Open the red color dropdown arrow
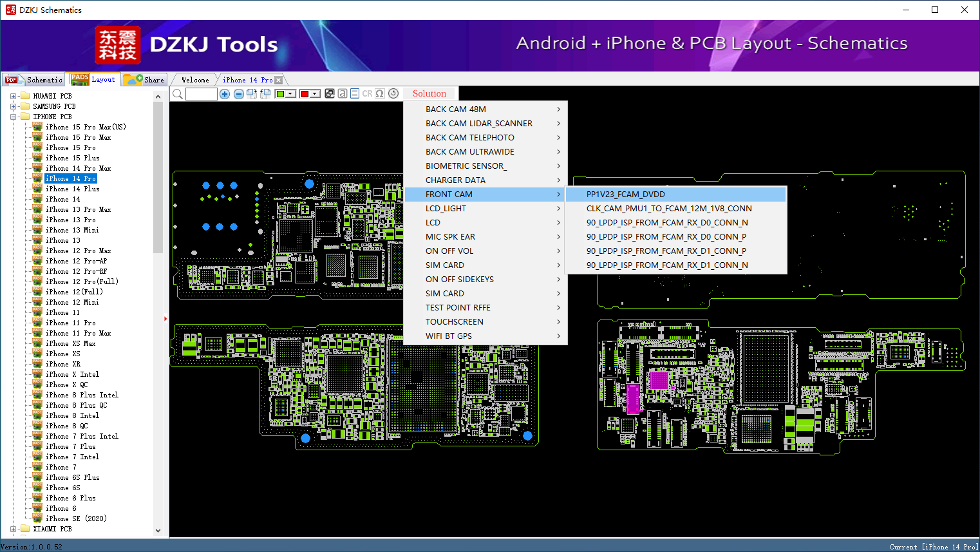Image resolution: width=980 pixels, height=552 pixels. tap(315, 94)
